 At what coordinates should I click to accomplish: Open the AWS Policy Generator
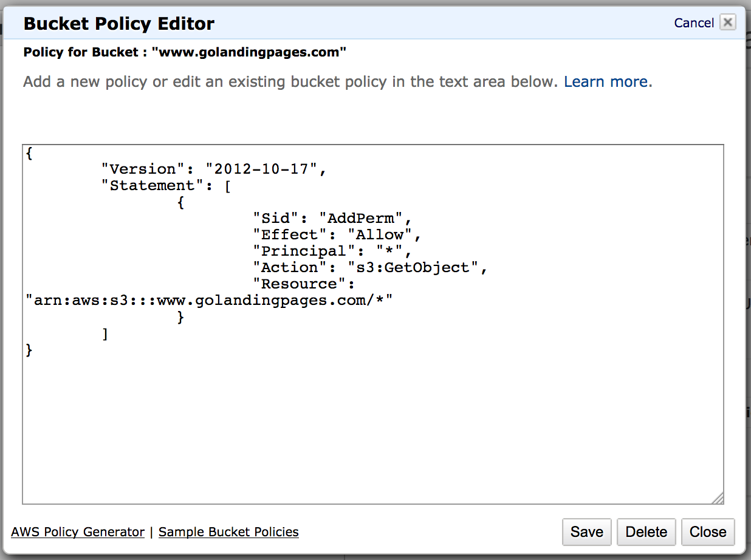point(77,531)
